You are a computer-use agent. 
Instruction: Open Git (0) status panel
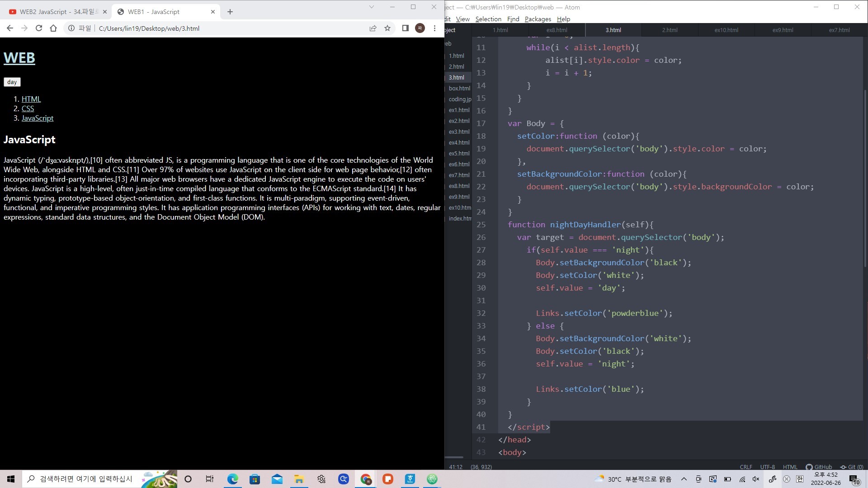852,467
